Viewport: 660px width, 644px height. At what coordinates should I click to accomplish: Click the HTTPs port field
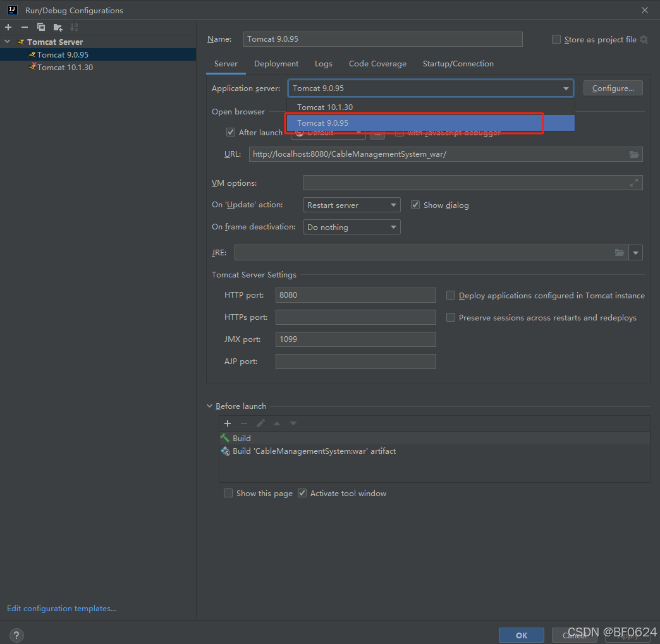click(356, 317)
